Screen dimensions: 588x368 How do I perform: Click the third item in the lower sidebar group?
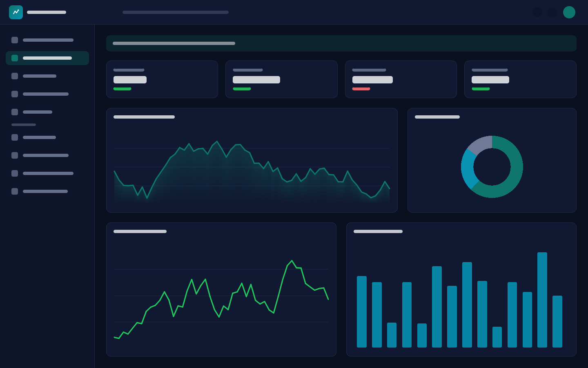(x=47, y=173)
